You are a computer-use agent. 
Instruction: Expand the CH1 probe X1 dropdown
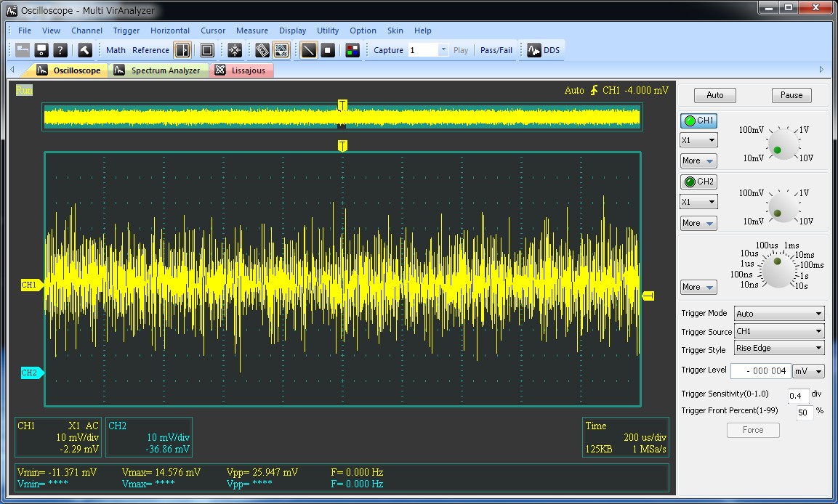click(x=698, y=140)
